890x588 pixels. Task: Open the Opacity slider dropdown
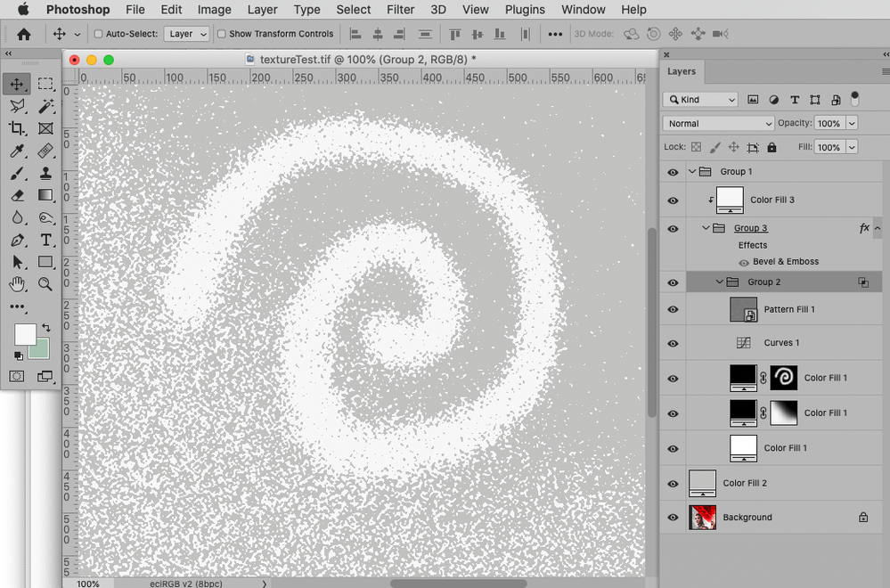[852, 123]
